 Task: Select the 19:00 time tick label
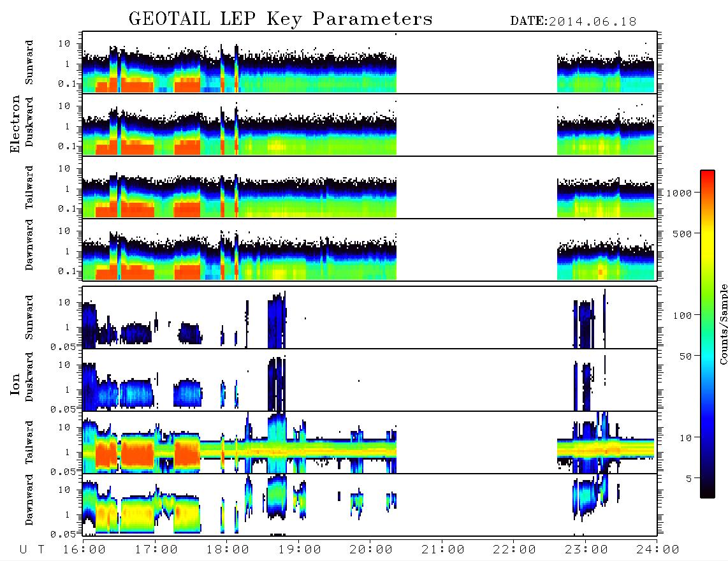coord(300,550)
